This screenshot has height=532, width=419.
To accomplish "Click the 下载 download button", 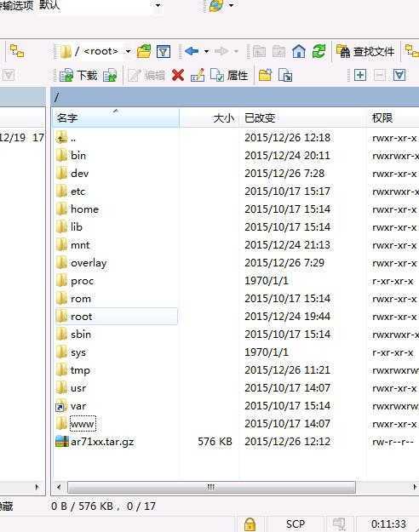I will (x=78, y=75).
